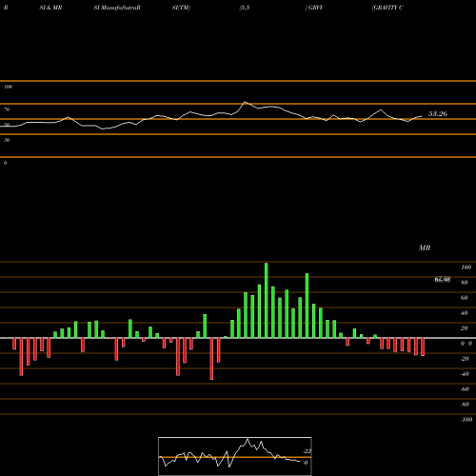Open the mini MR overview chart thumbnail
Image resolution: width=476 pixels, height=476 pixels.
pyautogui.click(x=235, y=456)
